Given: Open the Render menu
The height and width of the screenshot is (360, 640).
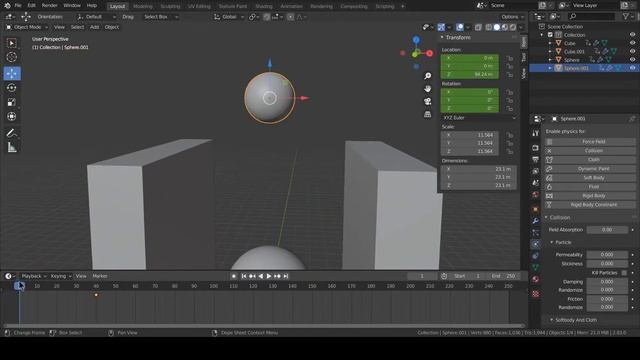Looking at the screenshot, I should point(50,6).
